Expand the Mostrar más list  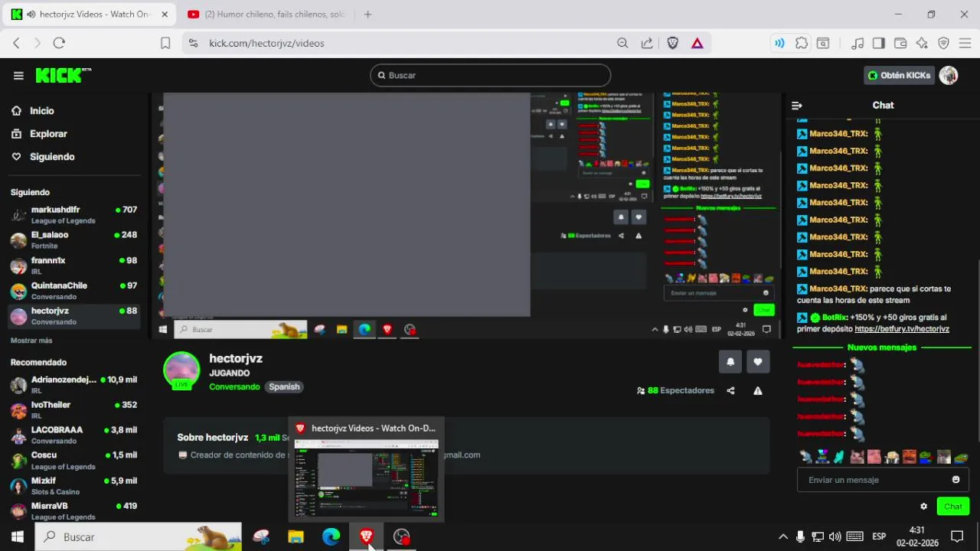(x=31, y=341)
